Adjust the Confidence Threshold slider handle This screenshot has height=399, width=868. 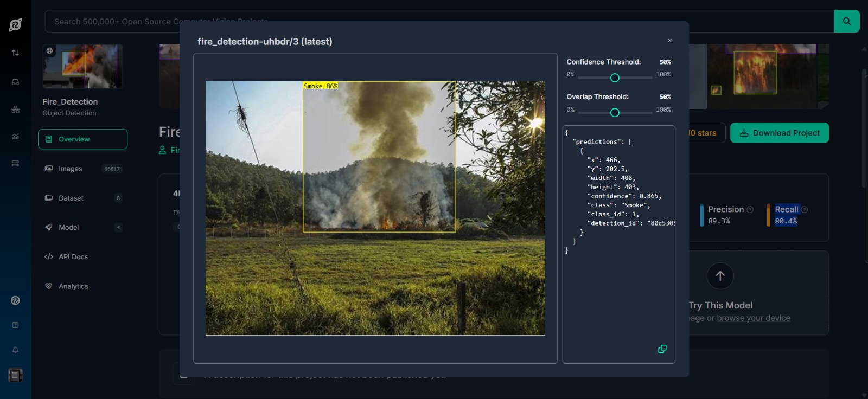[x=615, y=78]
